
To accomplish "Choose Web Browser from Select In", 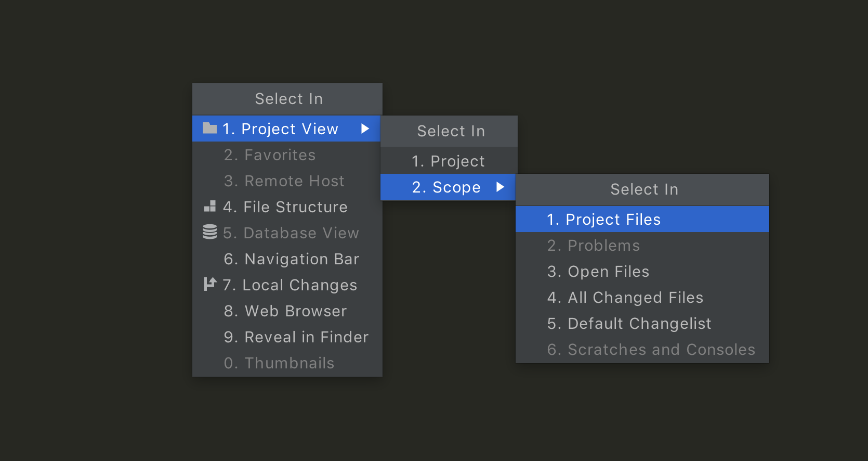I will [x=285, y=311].
